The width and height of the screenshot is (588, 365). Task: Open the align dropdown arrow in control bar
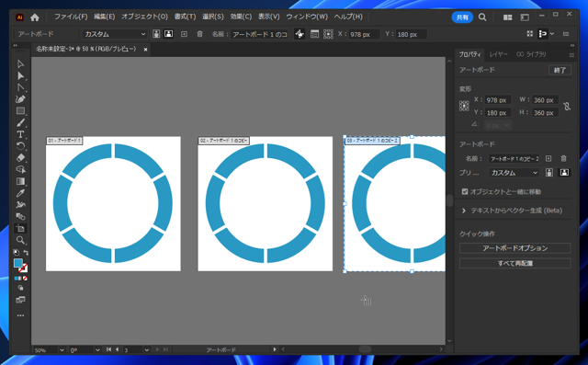[x=552, y=34]
